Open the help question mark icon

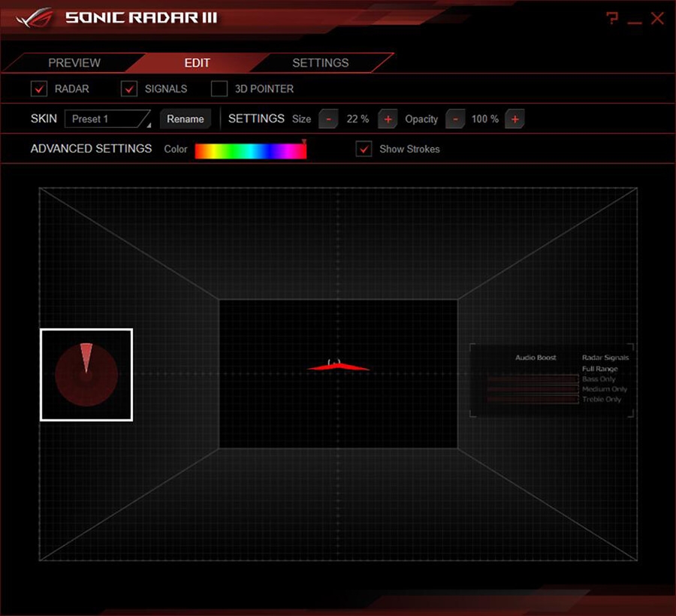tap(611, 18)
